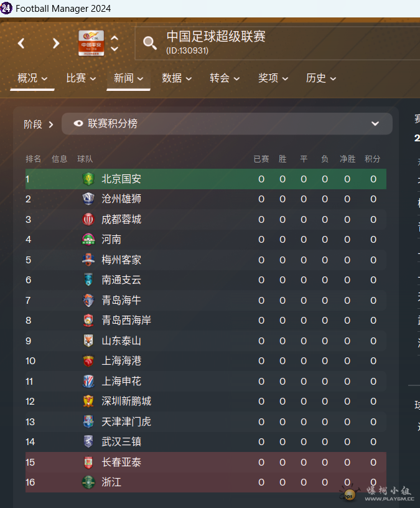Click the 沧州雄狮 club badge
Viewport: 420px width, 508px height.
88,199
